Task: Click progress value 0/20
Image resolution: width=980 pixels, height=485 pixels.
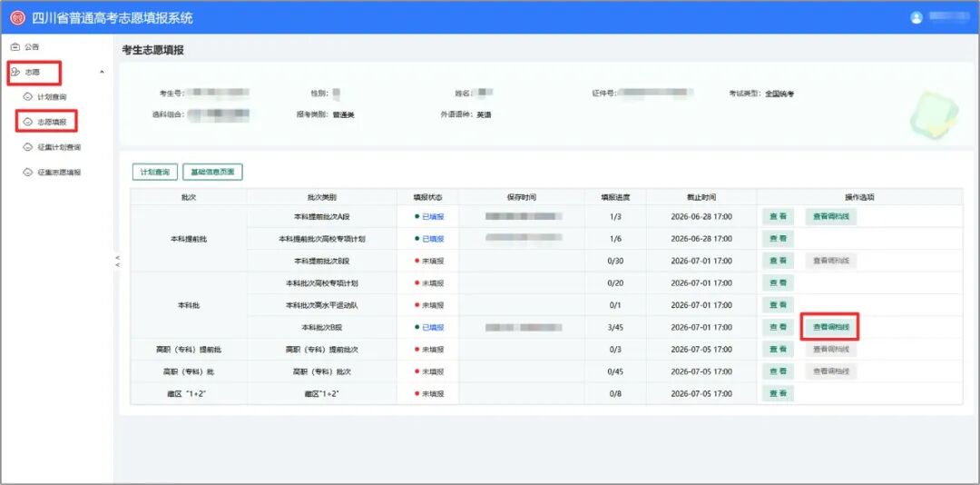Action: (x=615, y=282)
